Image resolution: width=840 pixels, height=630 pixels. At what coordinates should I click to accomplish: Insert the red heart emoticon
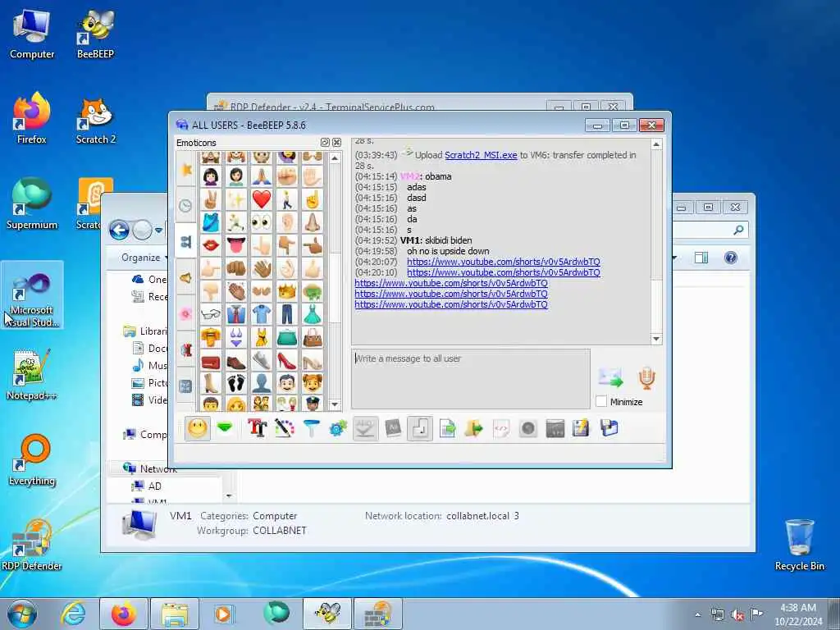point(262,199)
